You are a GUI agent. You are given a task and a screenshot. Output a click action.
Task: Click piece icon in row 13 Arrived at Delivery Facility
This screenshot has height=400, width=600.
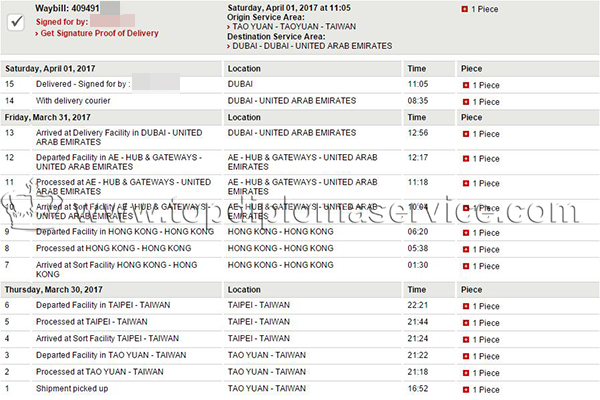(x=466, y=134)
